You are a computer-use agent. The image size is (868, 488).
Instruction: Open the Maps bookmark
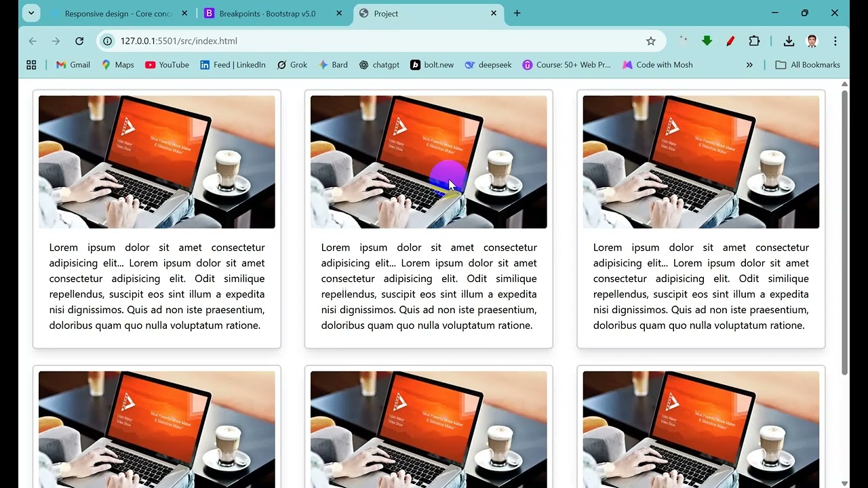click(118, 65)
